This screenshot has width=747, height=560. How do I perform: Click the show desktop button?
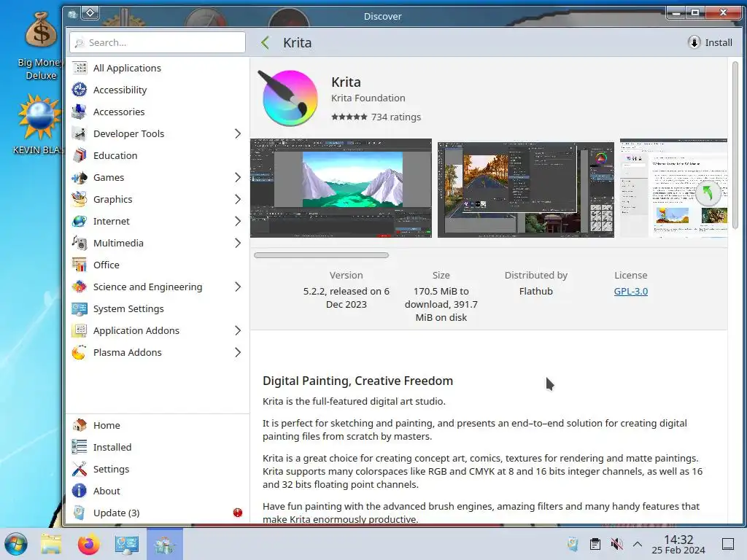(x=728, y=544)
